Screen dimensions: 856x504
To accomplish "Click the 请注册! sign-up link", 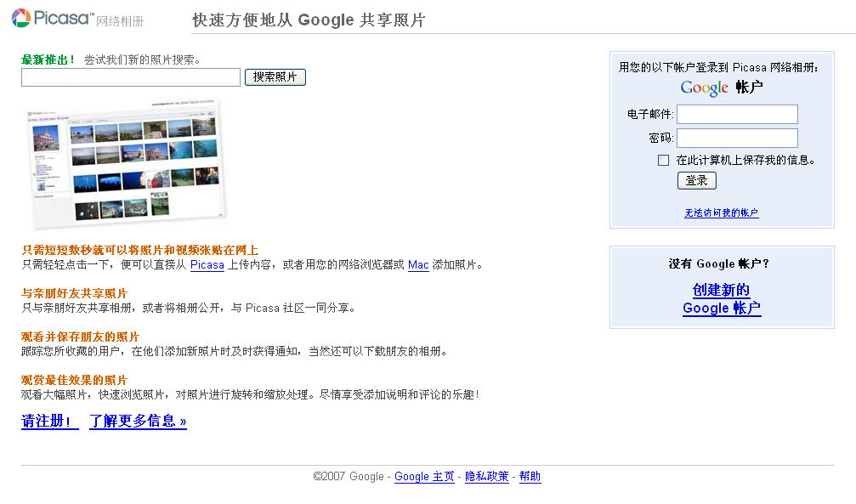I will [x=49, y=421].
